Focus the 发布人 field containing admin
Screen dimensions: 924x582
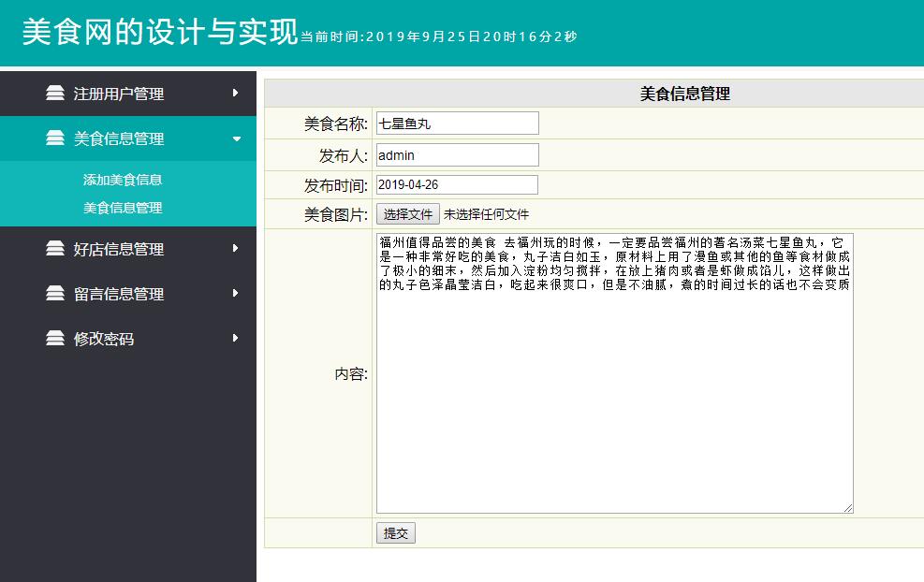[x=457, y=155]
